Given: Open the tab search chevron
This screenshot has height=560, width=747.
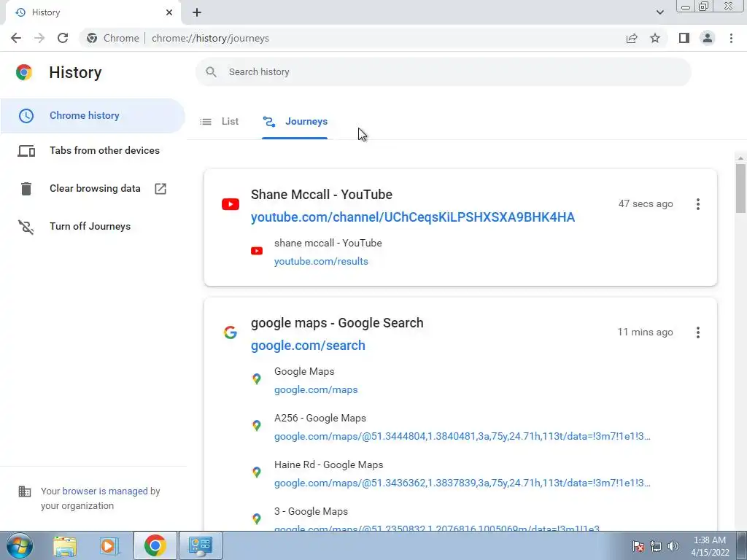Looking at the screenshot, I should coord(659,12).
